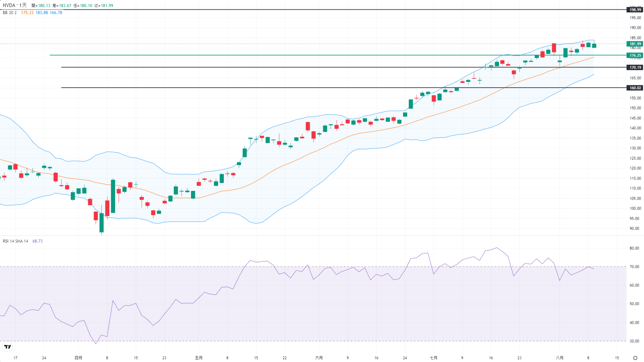Image resolution: width=644 pixels, height=362 pixels.
Task: Click the NVDA · 1天 symbol title
Action: point(15,5)
